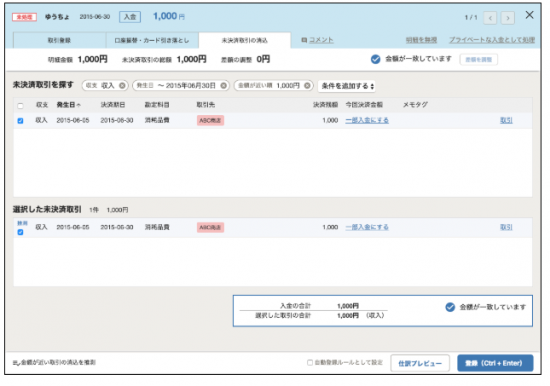
Task: Open the コメント comment link
Action: [x=317, y=40]
